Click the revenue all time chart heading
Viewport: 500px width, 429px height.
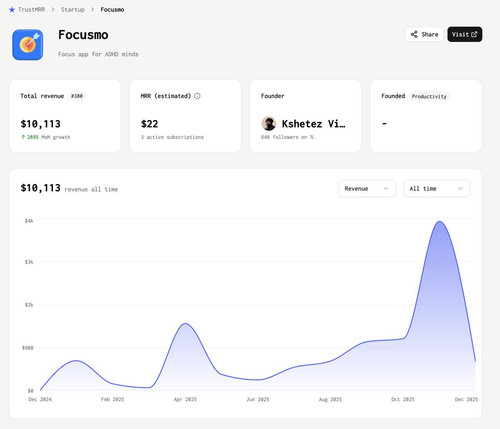pyautogui.click(x=91, y=189)
